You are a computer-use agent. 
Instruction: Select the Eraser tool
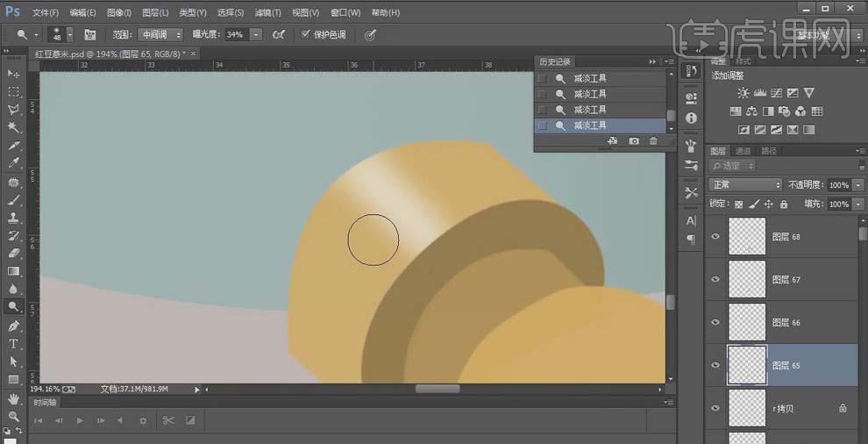point(14,253)
